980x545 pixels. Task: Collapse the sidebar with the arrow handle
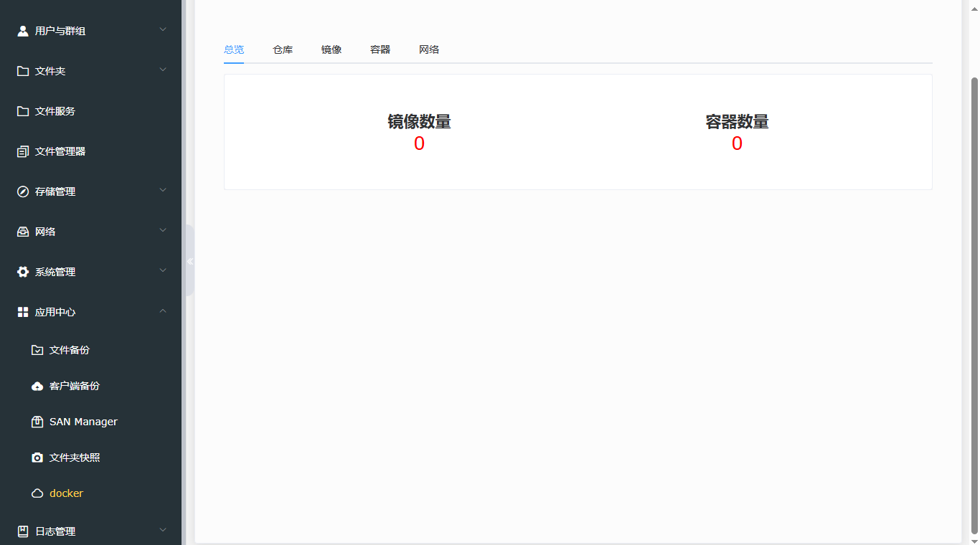[190, 261]
